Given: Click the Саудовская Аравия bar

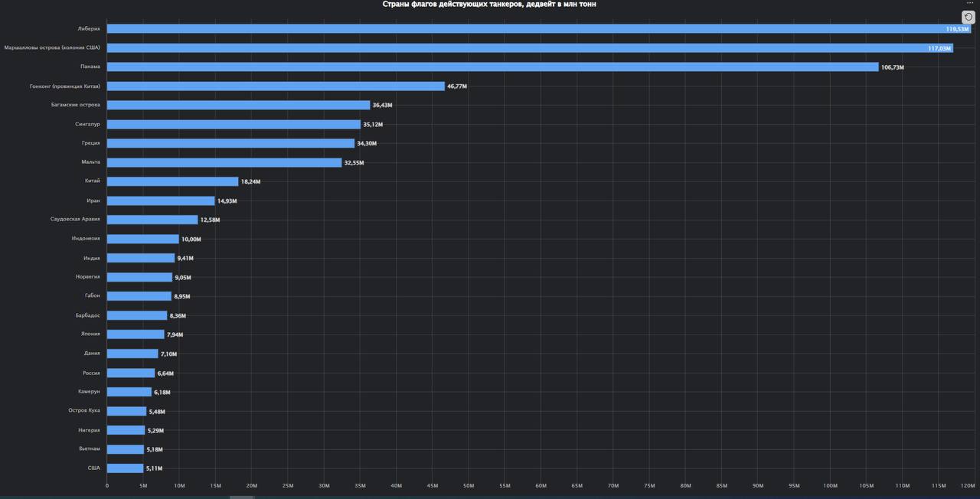Looking at the screenshot, I should [152, 220].
